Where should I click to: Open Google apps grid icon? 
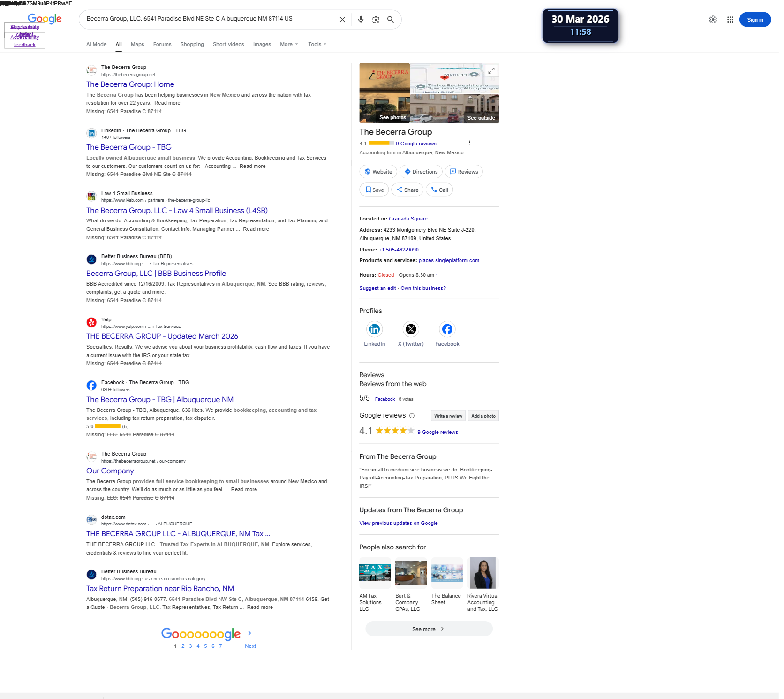coord(730,20)
